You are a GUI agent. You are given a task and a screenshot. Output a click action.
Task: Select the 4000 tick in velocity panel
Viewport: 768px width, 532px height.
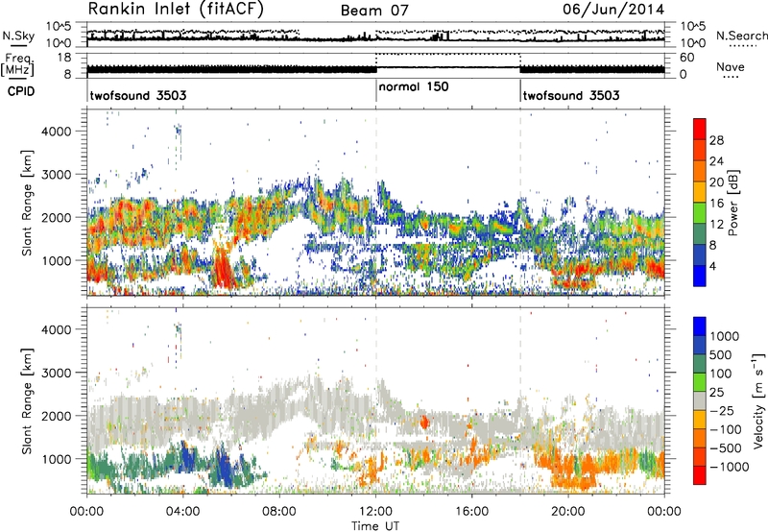click(56, 329)
